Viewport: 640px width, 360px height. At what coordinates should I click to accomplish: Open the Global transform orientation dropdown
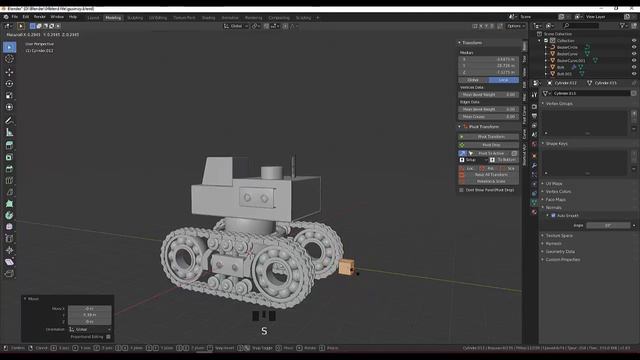click(x=236, y=26)
